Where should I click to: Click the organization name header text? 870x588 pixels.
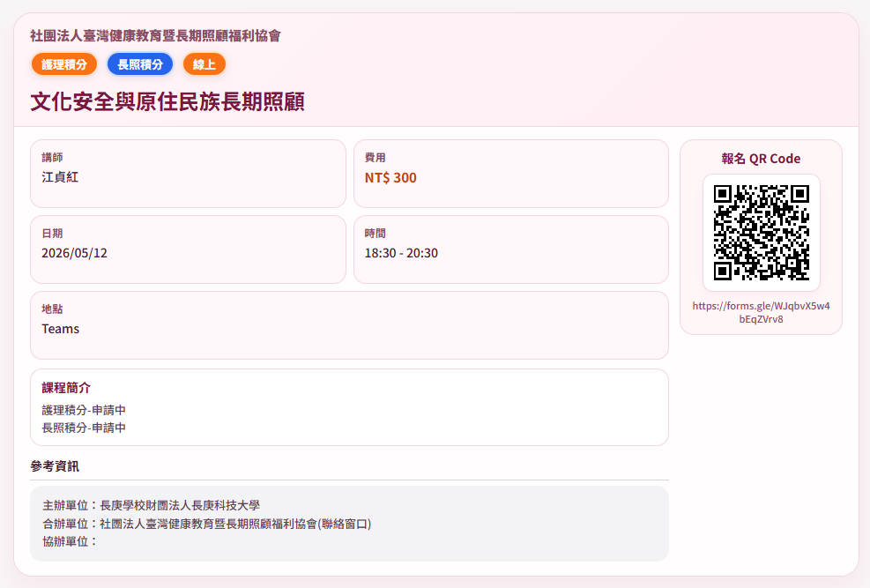coord(155,36)
